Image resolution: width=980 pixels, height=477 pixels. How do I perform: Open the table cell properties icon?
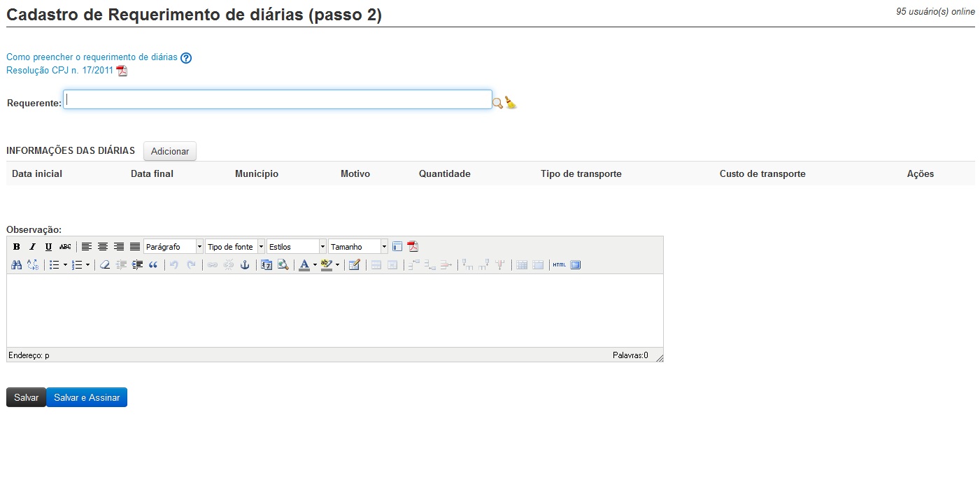pos(392,265)
